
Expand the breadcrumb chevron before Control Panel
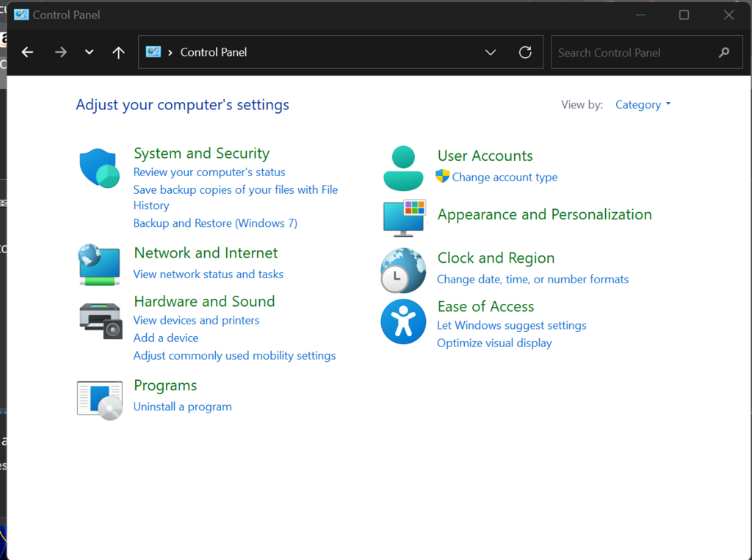pos(170,52)
